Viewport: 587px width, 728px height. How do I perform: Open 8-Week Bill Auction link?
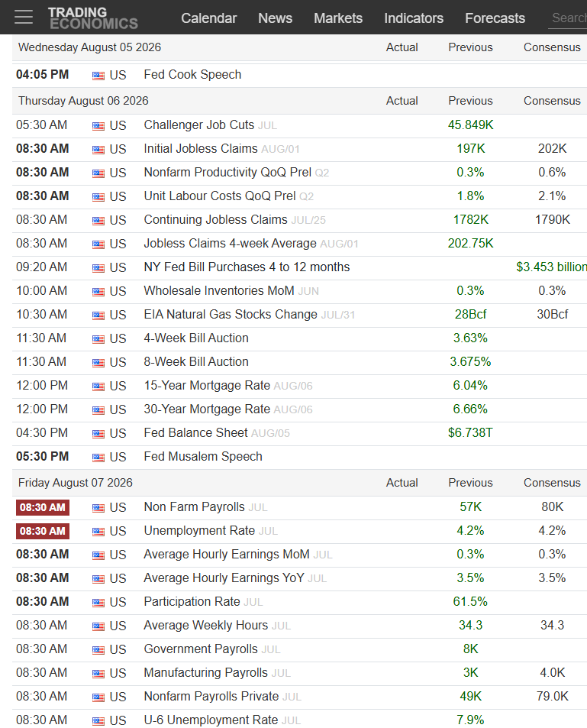click(196, 361)
